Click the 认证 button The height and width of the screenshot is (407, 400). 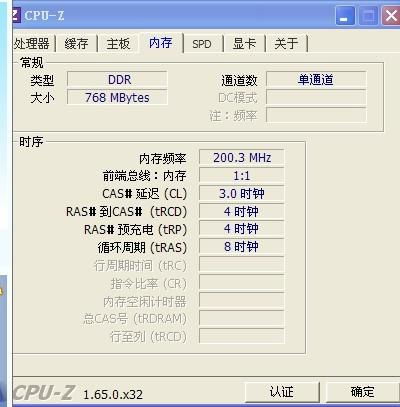[282, 392]
